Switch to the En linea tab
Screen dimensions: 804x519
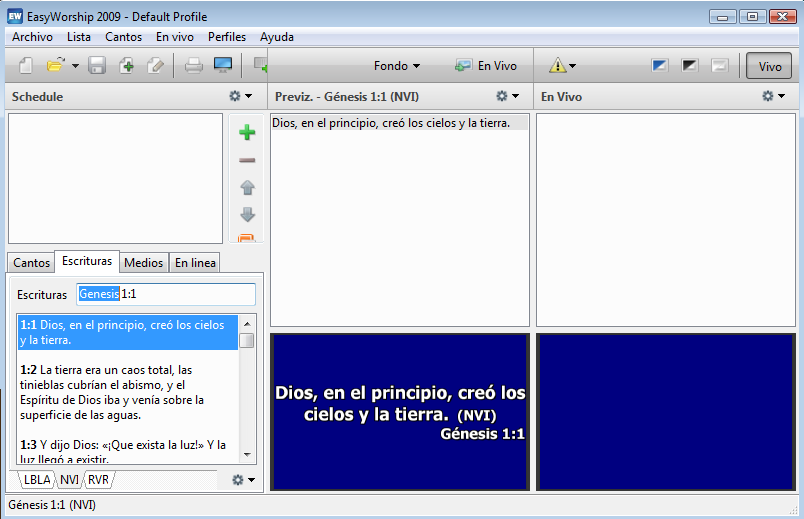tap(195, 263)
